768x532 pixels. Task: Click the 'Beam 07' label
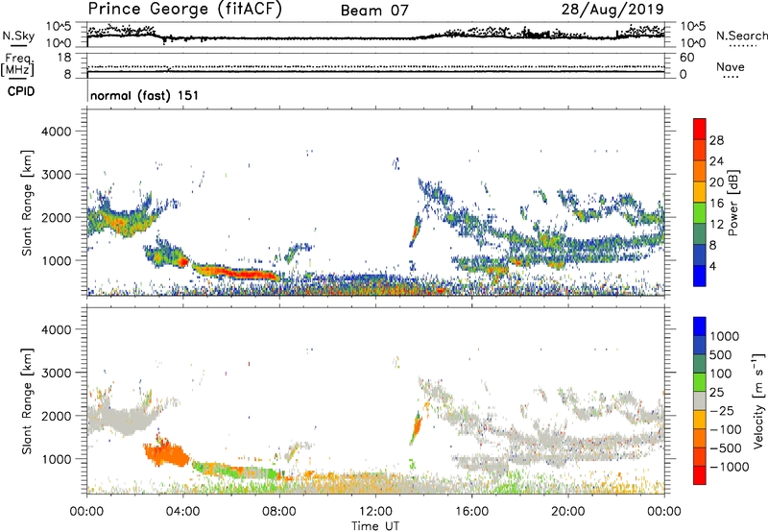[x=374, y=11]
